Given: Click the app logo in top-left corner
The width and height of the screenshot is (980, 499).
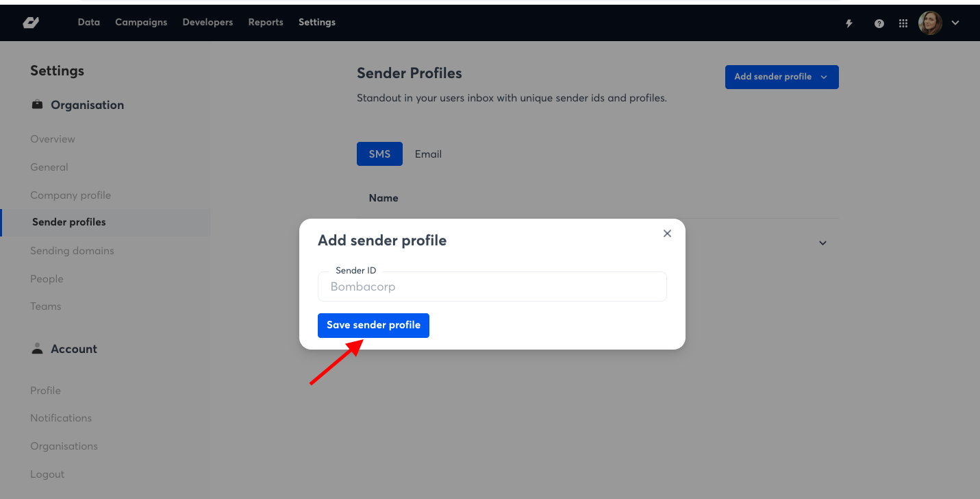Looking at the screenshot, I should click(31, 23).
